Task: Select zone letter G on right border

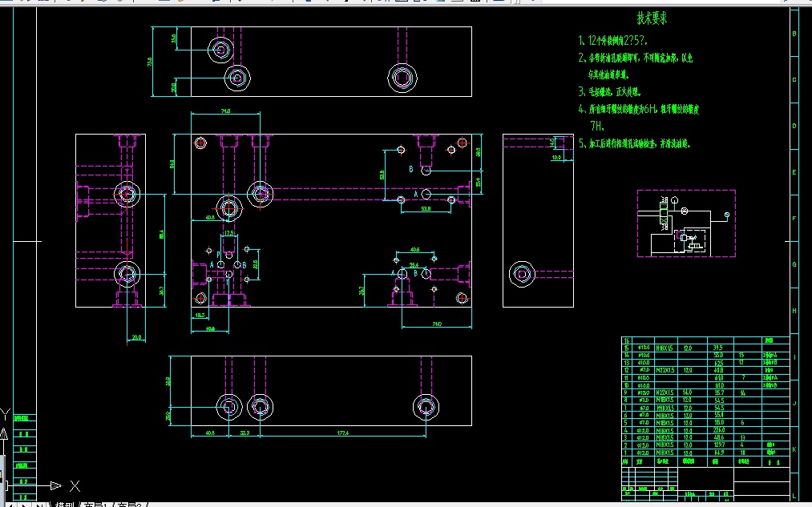Action: [794, 264]
